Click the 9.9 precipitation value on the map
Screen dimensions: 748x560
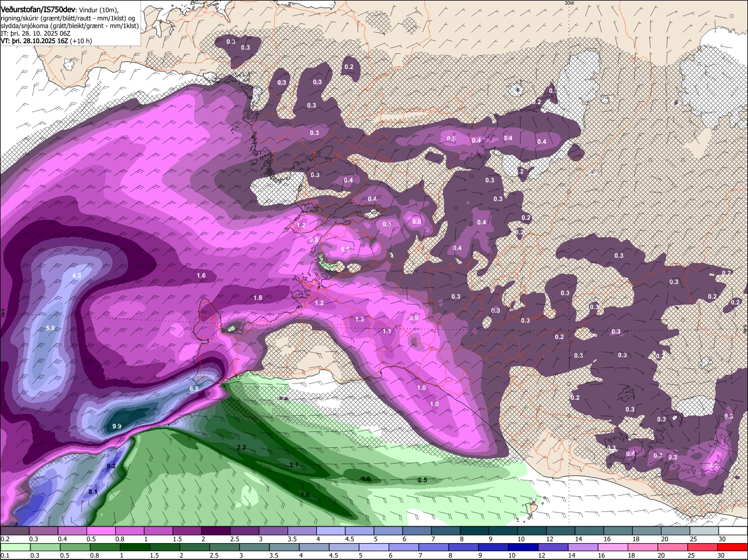pos(117,427)
